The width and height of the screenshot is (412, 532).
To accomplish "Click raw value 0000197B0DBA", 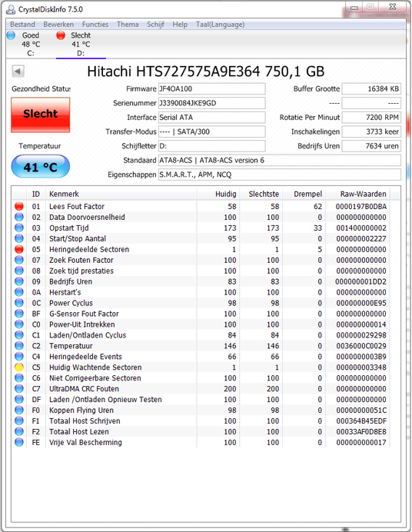I will [360, 207].
